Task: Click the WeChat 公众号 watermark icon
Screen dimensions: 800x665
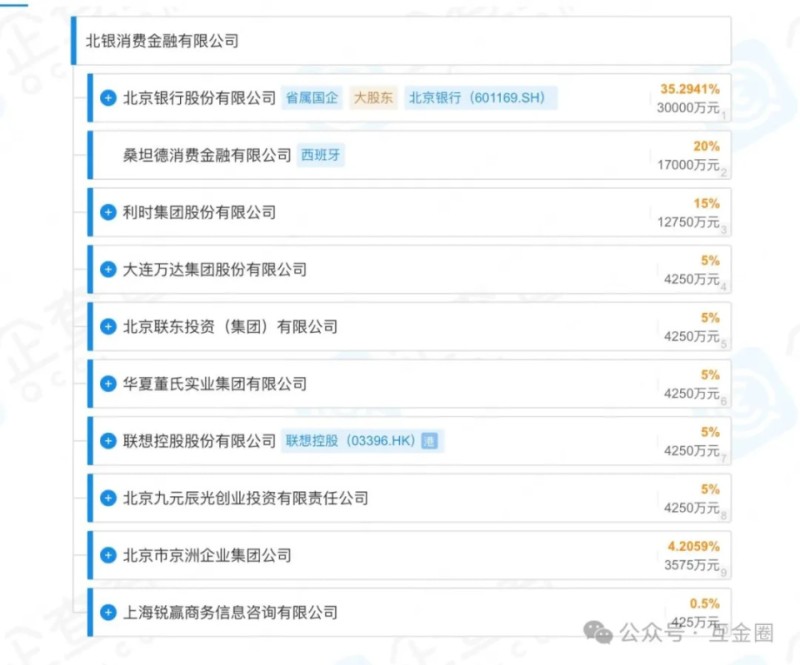Action: [599, 632]
